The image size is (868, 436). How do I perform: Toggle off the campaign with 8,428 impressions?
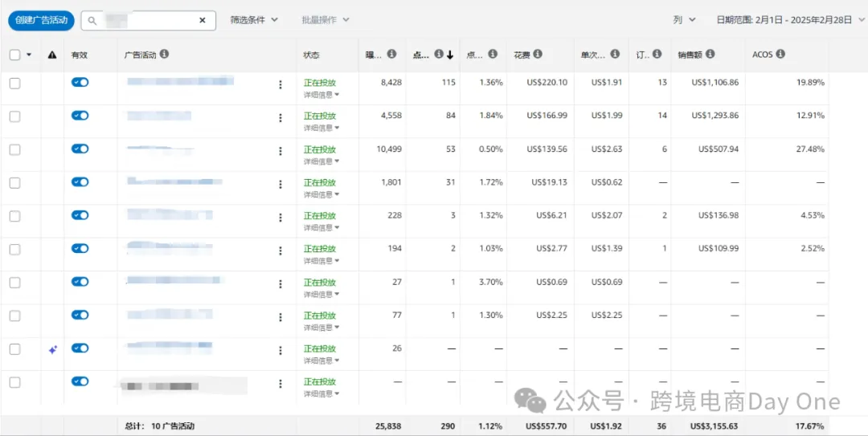pos(80,83)
